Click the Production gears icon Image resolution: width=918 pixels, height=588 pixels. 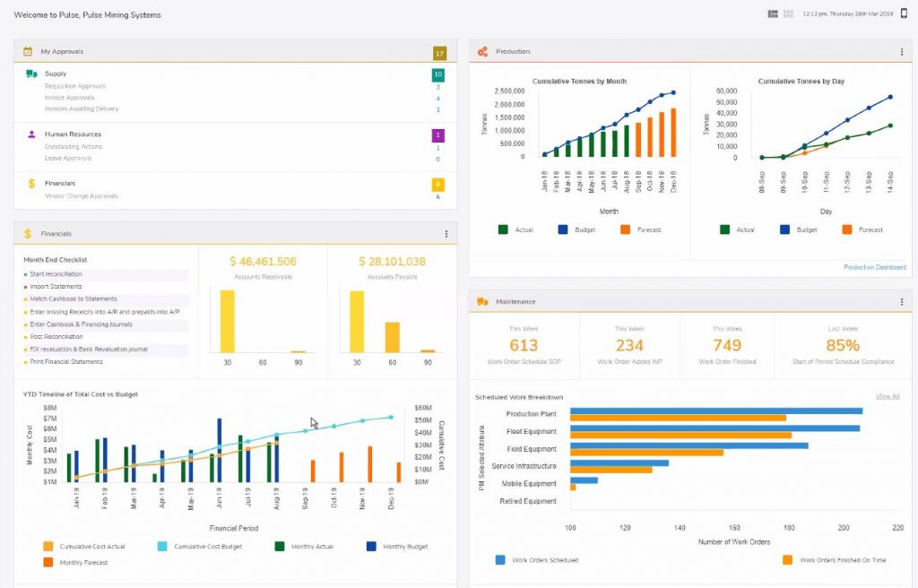tap(481, 51)
